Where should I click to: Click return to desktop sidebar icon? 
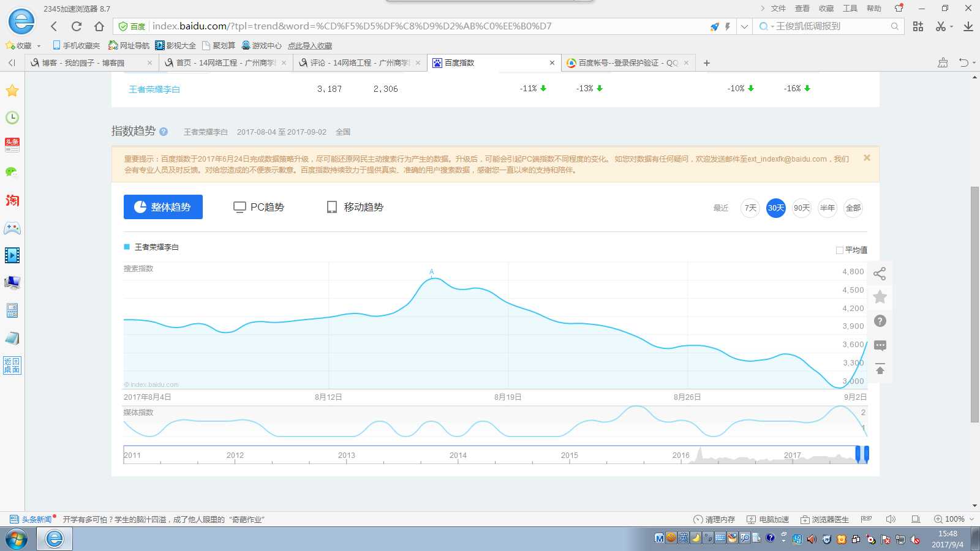click(x=12, y=365)
